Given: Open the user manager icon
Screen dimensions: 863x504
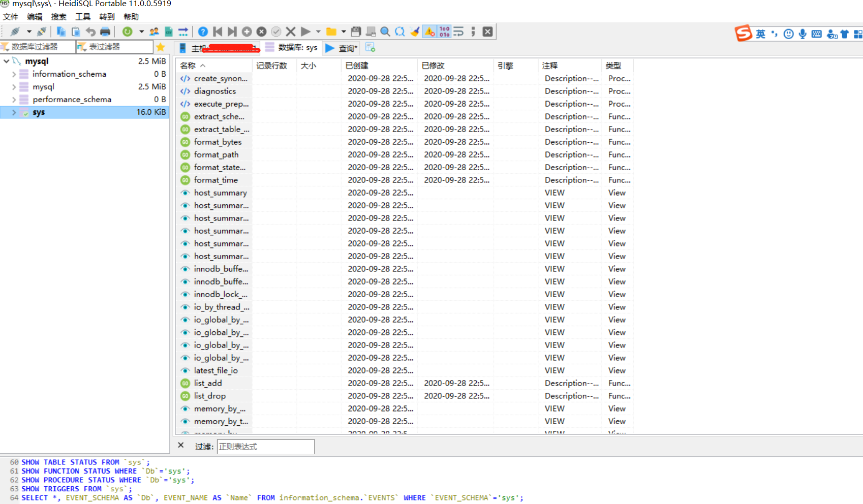Looking at the screenshot, I should pyautogui.click(x=154, y=31).
